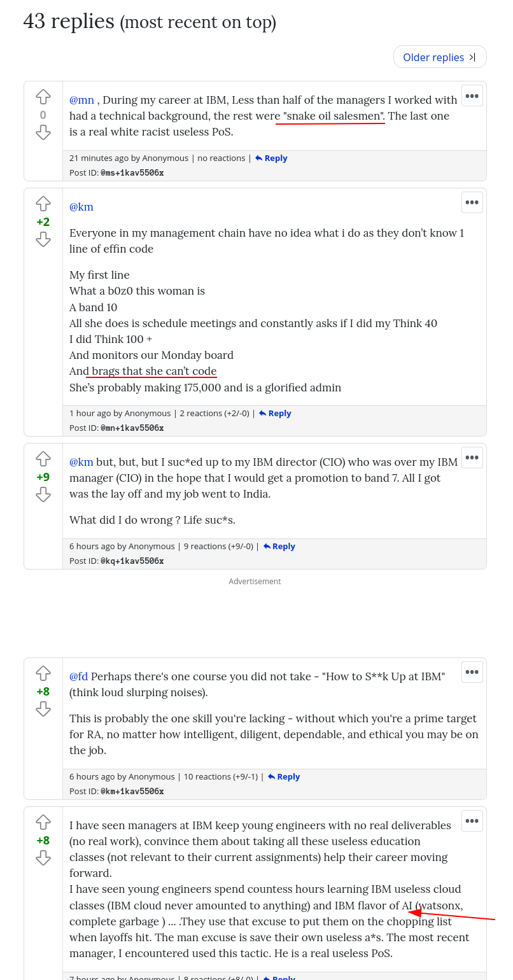Upvote the snake oil salesmen reply
The image size is (513, 980).
click(x=43, y=97)
